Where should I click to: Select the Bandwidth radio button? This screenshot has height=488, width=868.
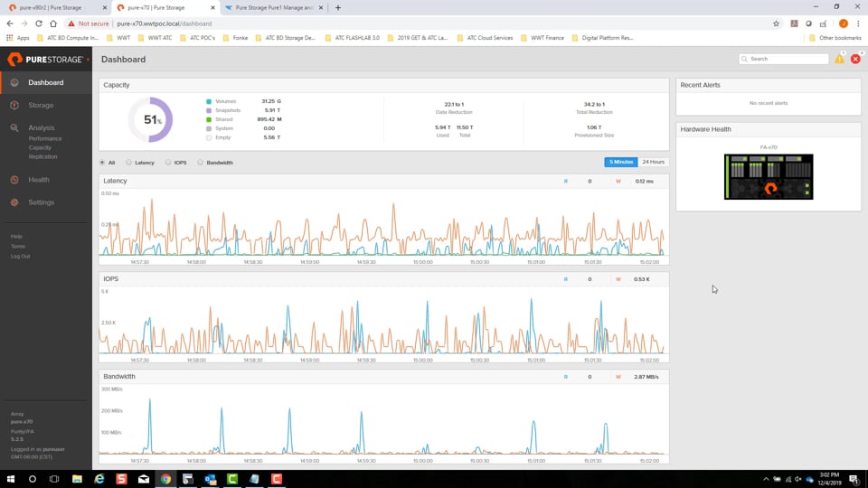[x=201, y=163]
